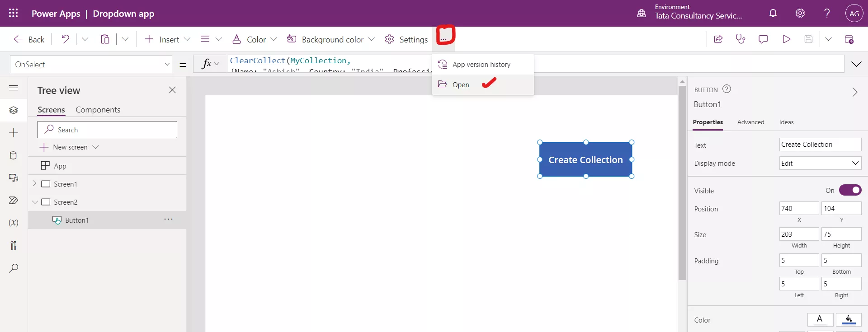Close the Tree view panel
The image size is (868, 332).
point(172,90)
